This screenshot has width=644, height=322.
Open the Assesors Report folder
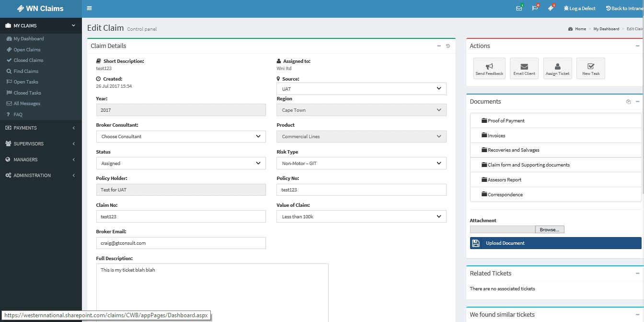click(556, 179)
